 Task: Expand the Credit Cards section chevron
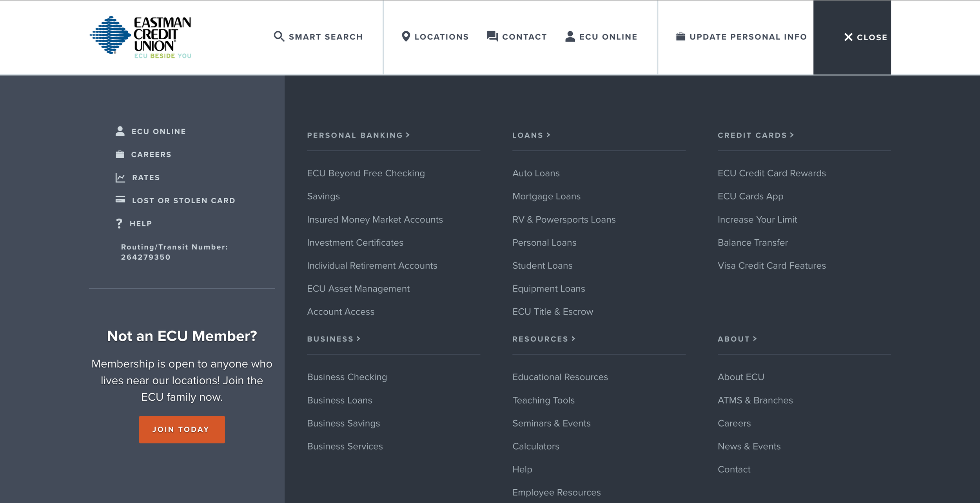792,135
